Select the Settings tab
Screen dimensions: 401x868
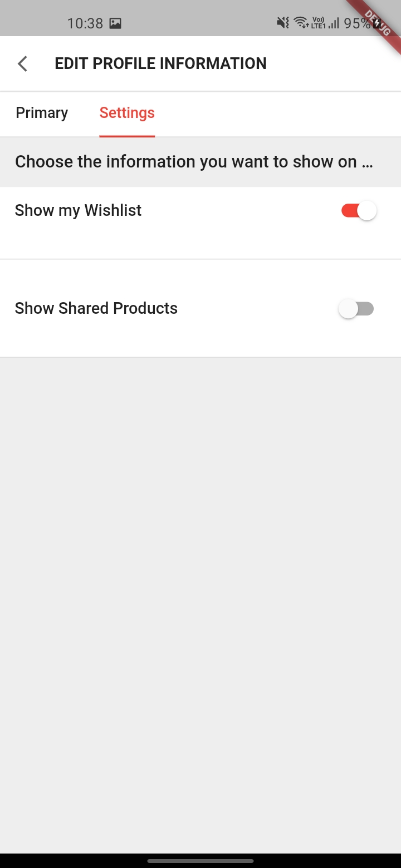(127, 113)
